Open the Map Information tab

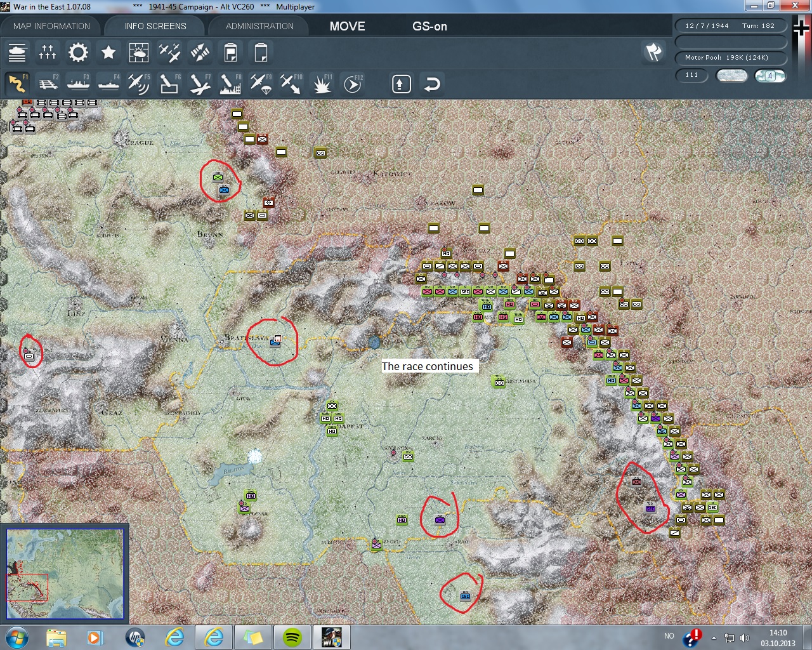click(x=51, y=26)
